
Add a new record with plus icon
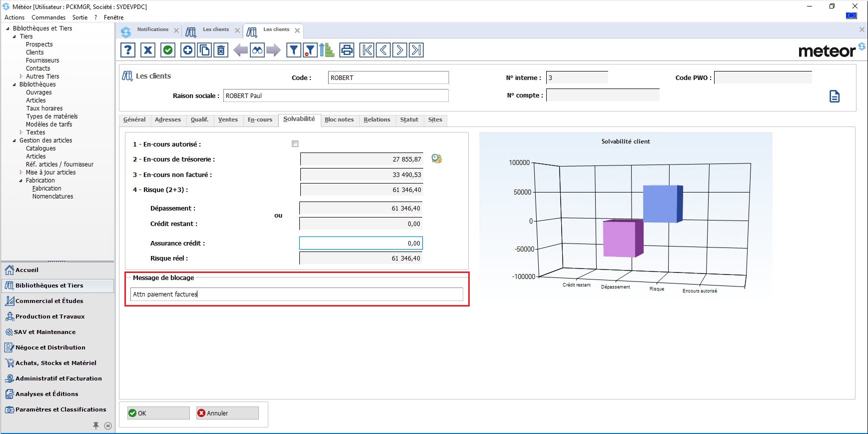[187, 50]
